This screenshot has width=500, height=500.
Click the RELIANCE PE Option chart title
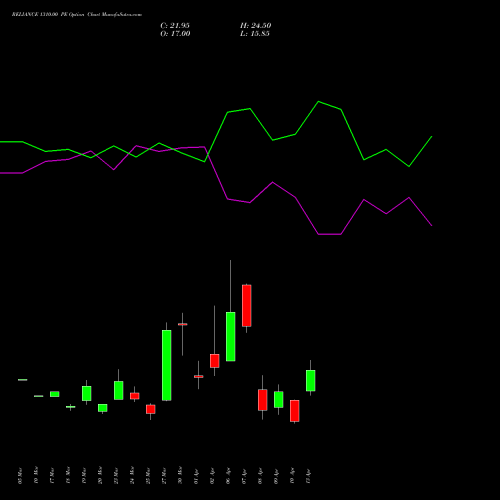(77, 15)
